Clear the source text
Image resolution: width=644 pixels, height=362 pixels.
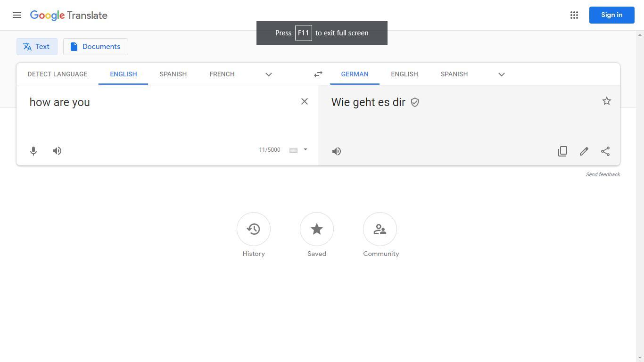click(x=305, y=101)
